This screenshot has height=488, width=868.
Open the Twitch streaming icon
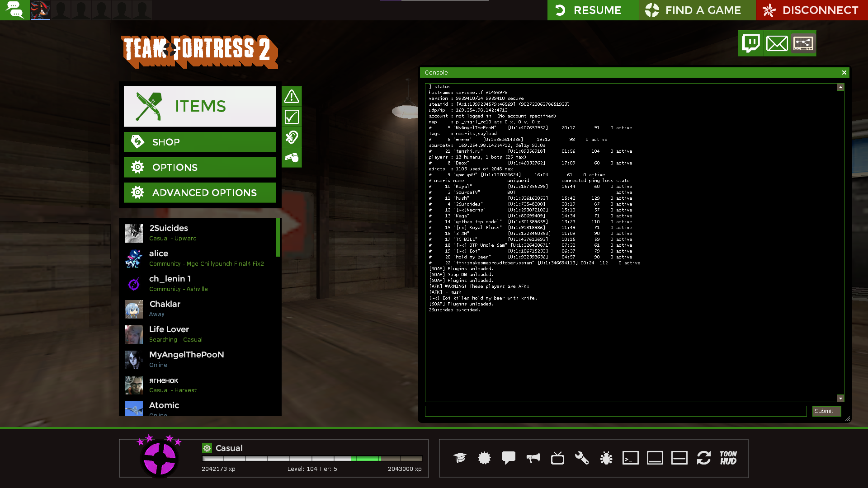(750, 43)
